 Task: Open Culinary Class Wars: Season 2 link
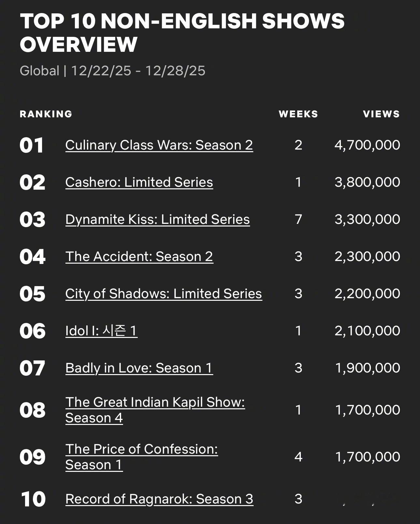point(159,145)
